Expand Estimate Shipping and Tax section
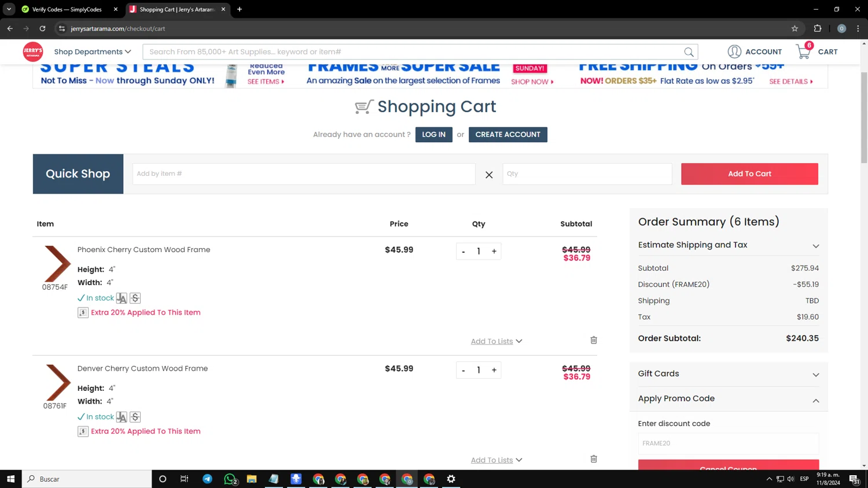 (x=729, y=245)
